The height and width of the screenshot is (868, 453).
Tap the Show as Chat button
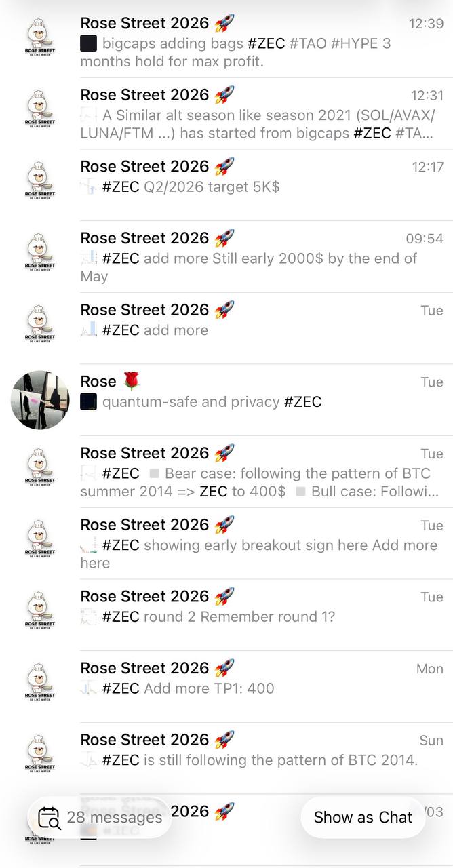[362, 817]
